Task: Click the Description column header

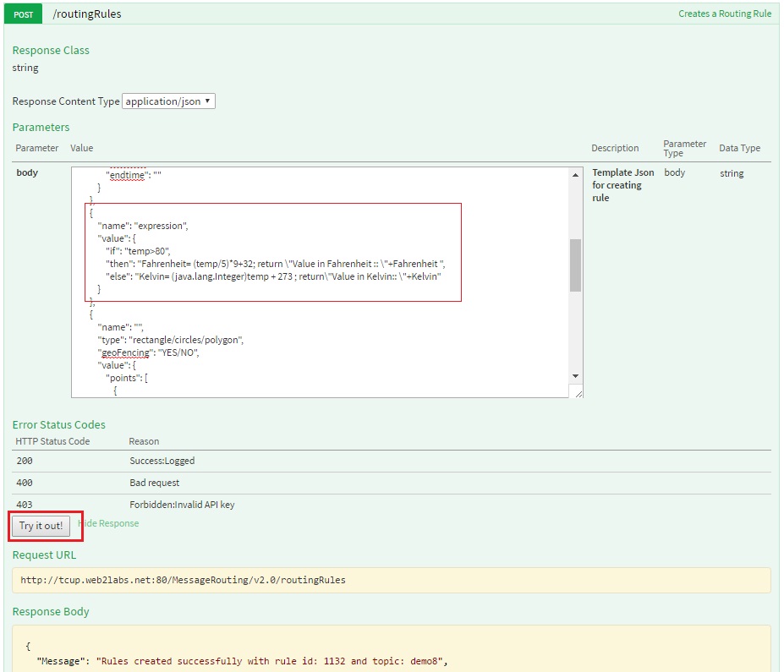Action: [615, 148]
